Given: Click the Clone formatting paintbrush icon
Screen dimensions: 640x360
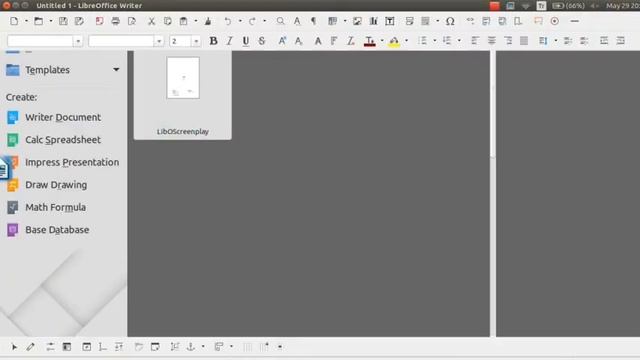Looking at the screenshot, I should pos(208,21).
